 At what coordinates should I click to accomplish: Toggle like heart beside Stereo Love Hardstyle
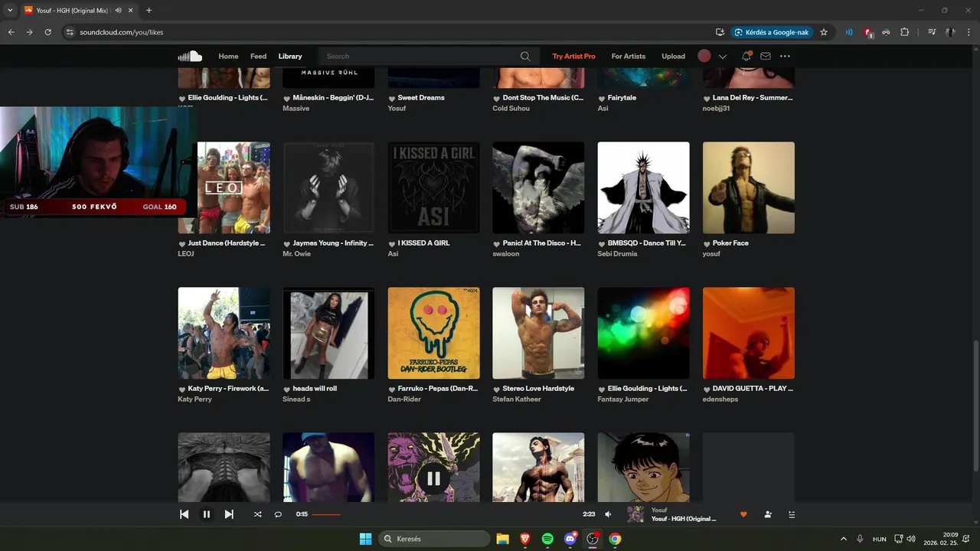[497, 389]
